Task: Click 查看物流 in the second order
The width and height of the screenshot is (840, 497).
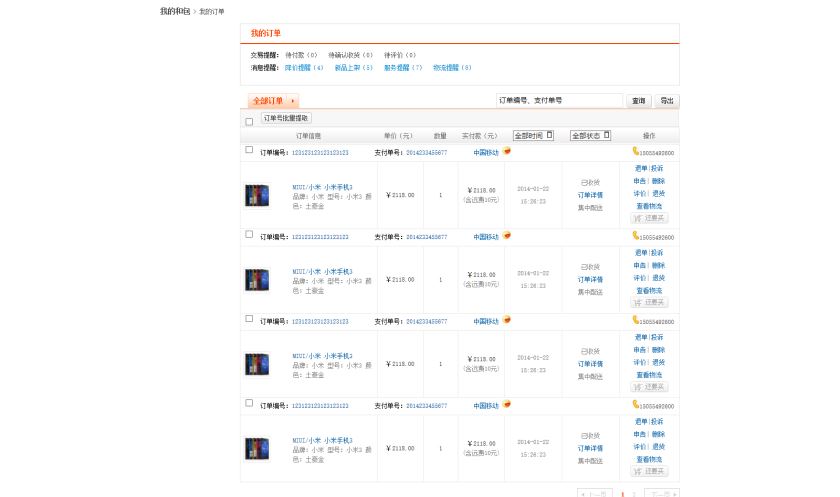Action: tap(649, 290)
